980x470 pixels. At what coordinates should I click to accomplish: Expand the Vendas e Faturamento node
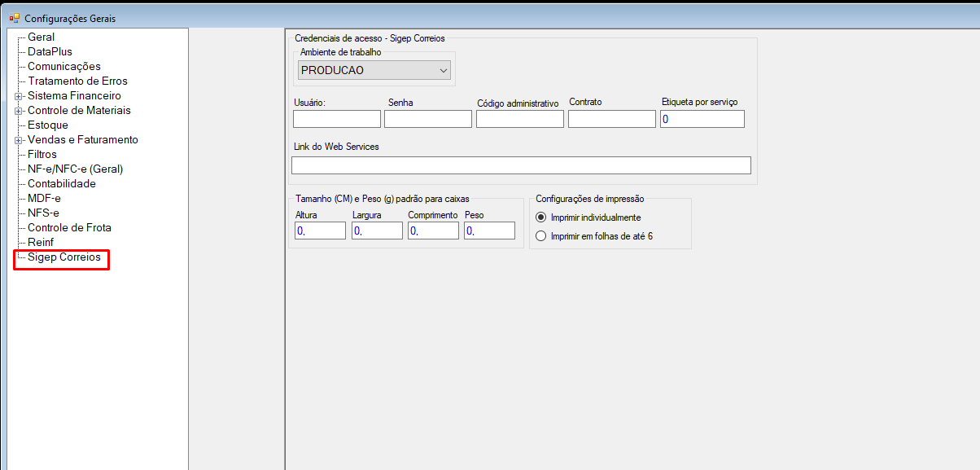18,140
